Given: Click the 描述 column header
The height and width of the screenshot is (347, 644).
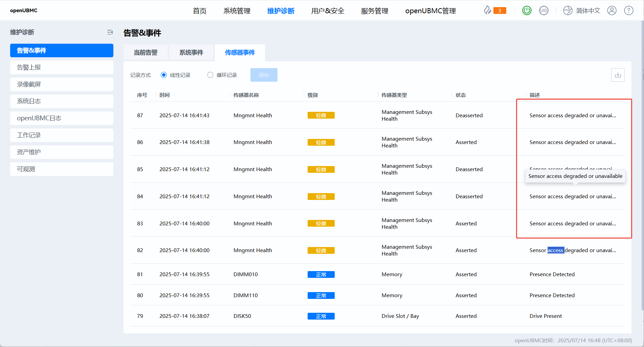Looking at the screenshot, I should (x=535, y=95).
